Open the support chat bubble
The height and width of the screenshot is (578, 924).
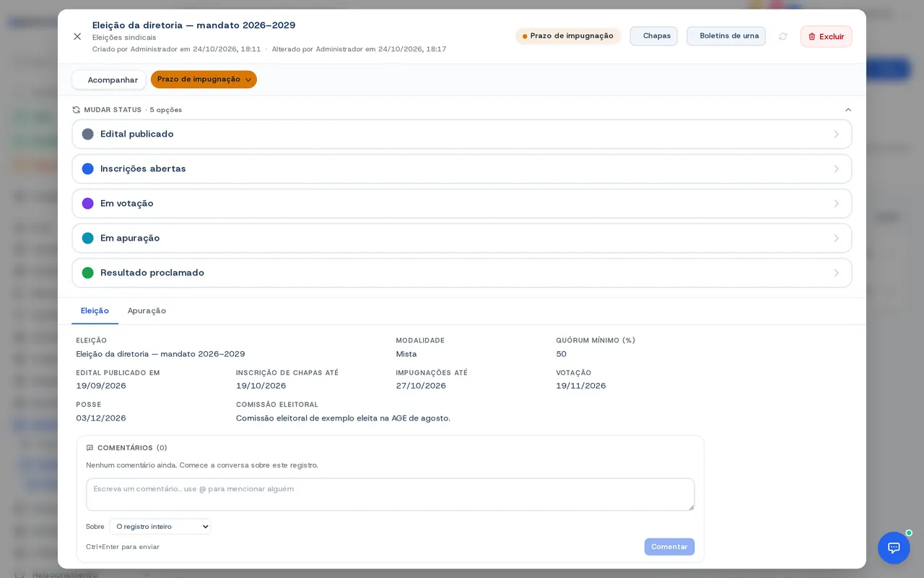894,548
